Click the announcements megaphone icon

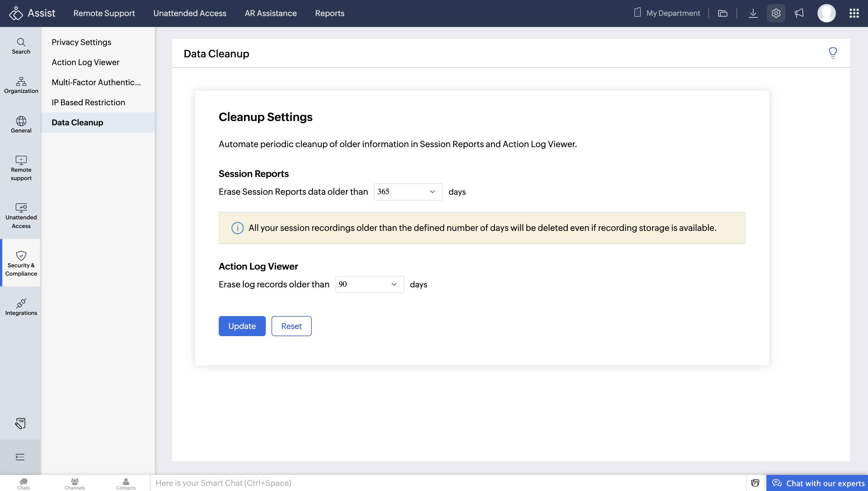tap(799, 13)
